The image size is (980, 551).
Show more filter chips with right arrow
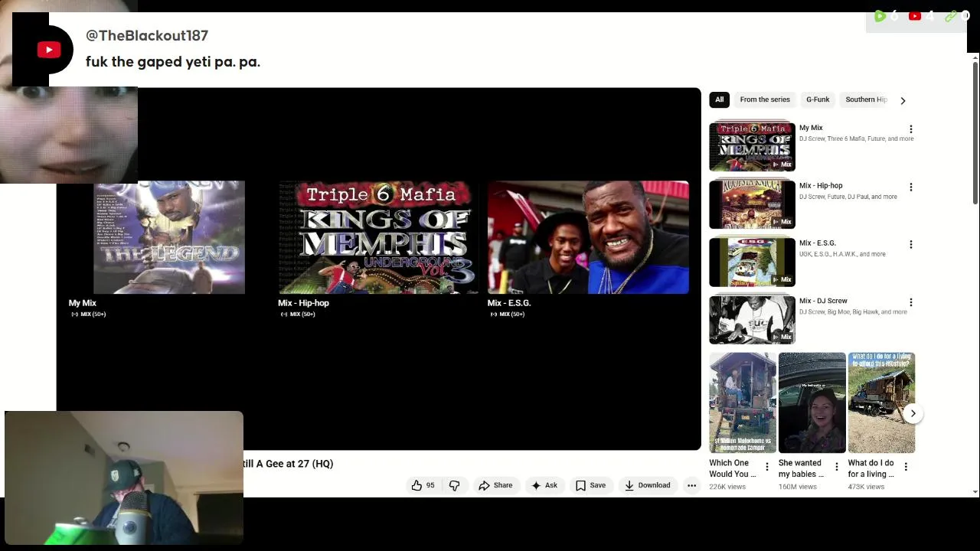pyautogui.click(x=903, y=100)
